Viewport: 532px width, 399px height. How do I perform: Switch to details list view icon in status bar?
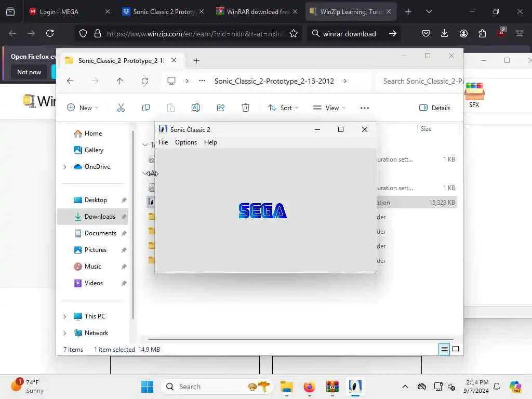(x=444, y=349)
